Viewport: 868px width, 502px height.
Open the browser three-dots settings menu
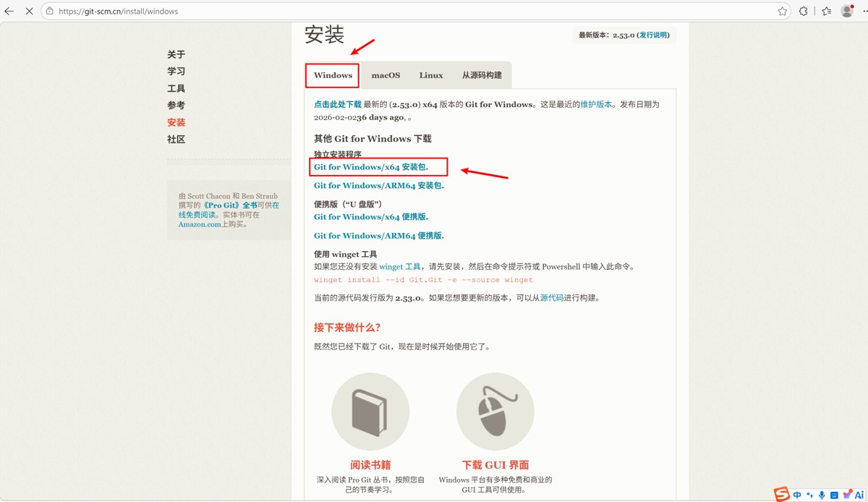pyautogui.click(x=865, y=12)
